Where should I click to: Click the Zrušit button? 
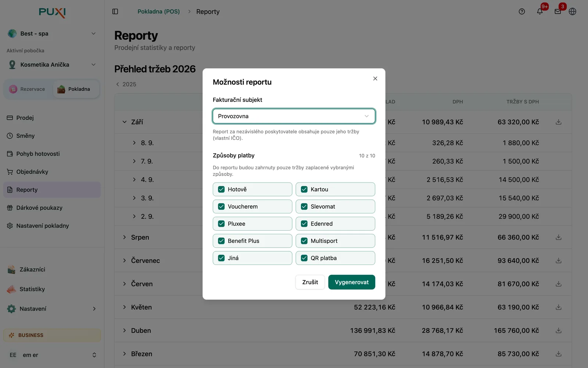click(x=310, y=282)
